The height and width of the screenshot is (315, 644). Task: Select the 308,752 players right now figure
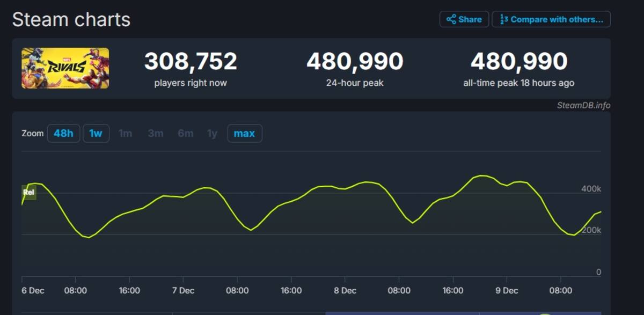tap(191, 62)
